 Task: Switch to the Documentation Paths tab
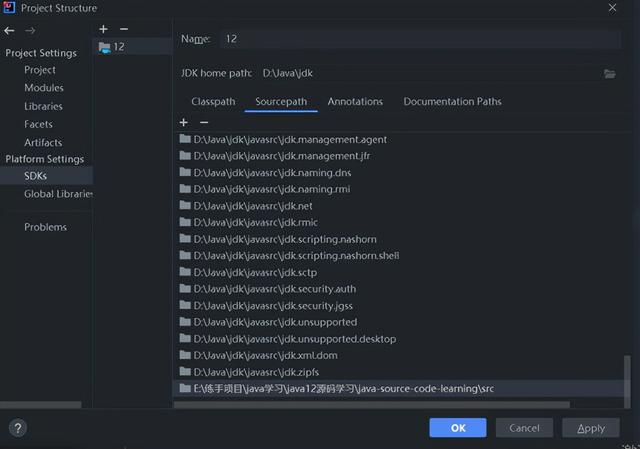[452, 102]
